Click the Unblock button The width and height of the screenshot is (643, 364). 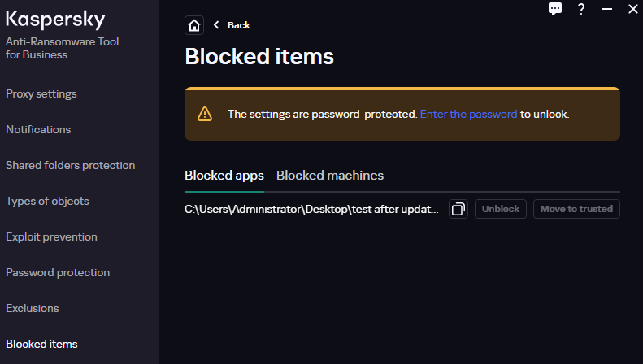tap(501, 209)
